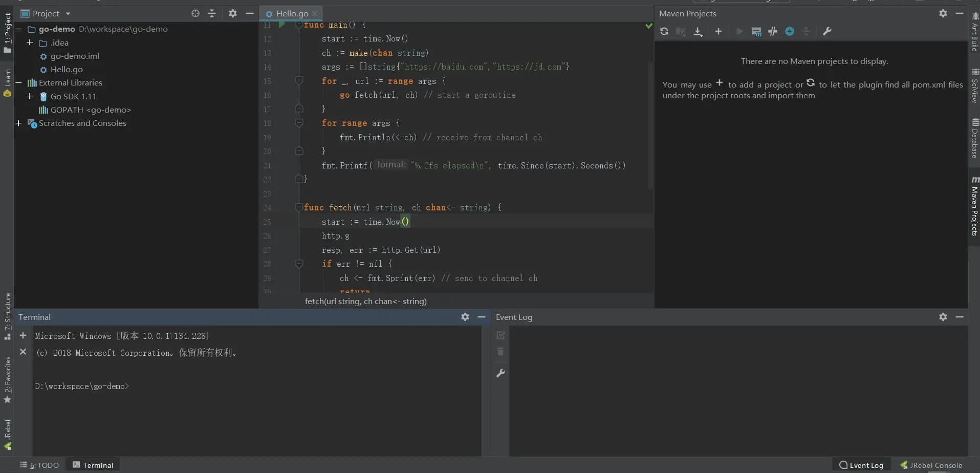Expand the Go SDK 1.11 node
Viewport: 980px width, 473px height.
coord(30,96)
